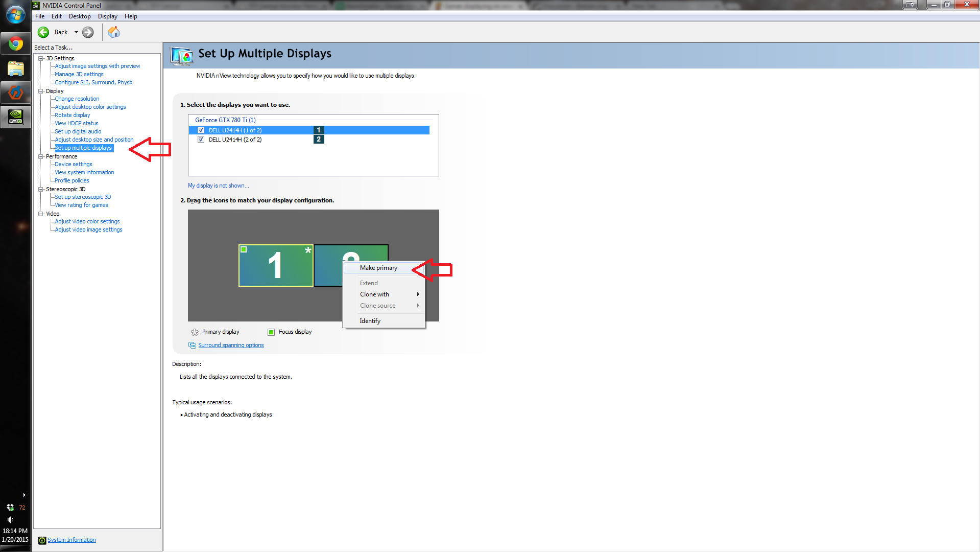Select Set up multiple displays task
Viewport: 980px width, 552px height.
click(83, 148)
